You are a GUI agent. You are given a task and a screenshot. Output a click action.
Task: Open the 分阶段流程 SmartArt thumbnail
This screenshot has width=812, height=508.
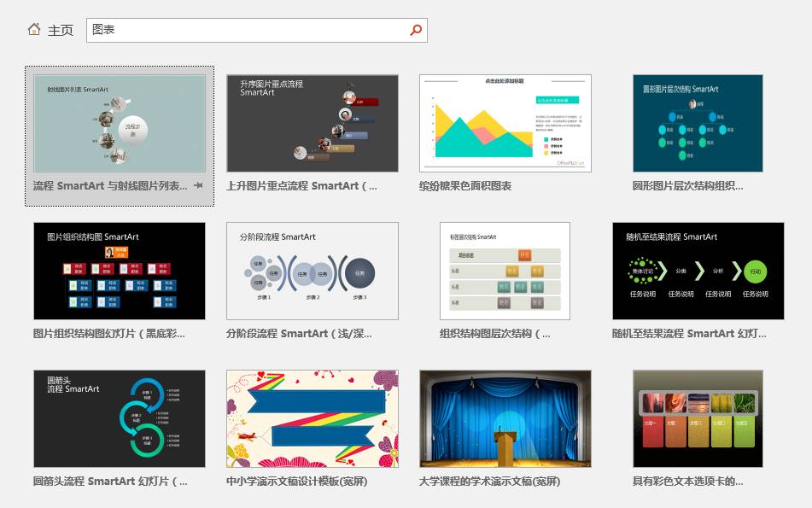(313, 272)
